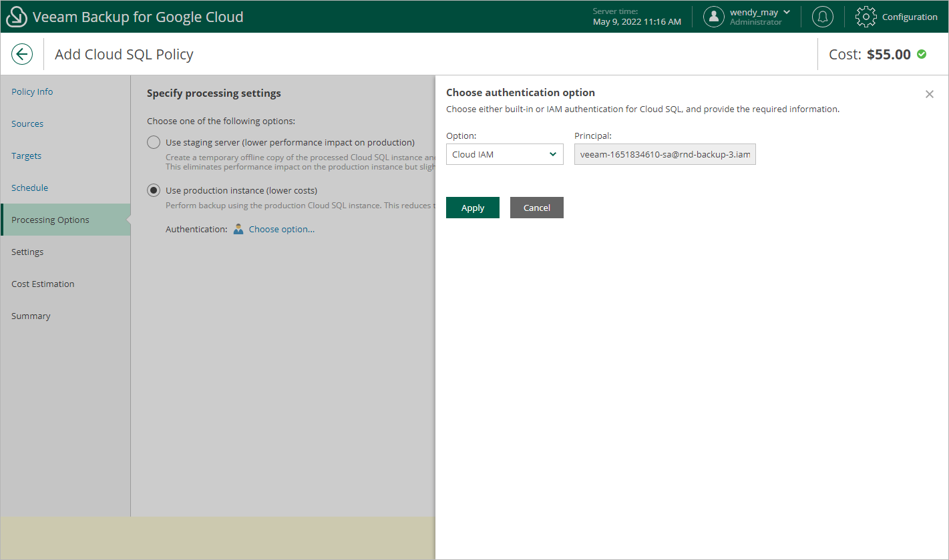This screenshot has height=560, width=949.
Task: Open the notifications bell icon
Action: click(x=822, y=17)
